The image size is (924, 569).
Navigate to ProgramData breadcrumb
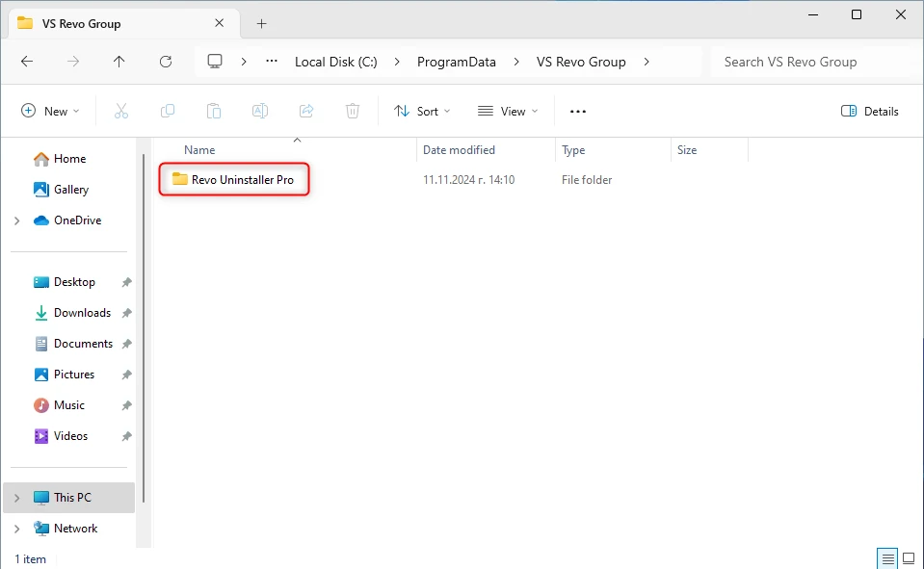(x=457, y=62)
